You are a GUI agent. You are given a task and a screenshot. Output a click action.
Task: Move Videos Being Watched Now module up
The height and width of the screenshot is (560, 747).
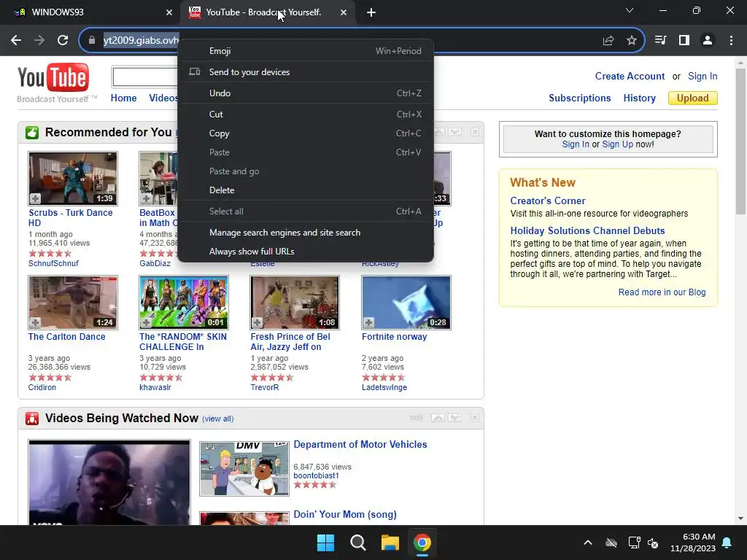pyautogui.click(x=438, y=418)
